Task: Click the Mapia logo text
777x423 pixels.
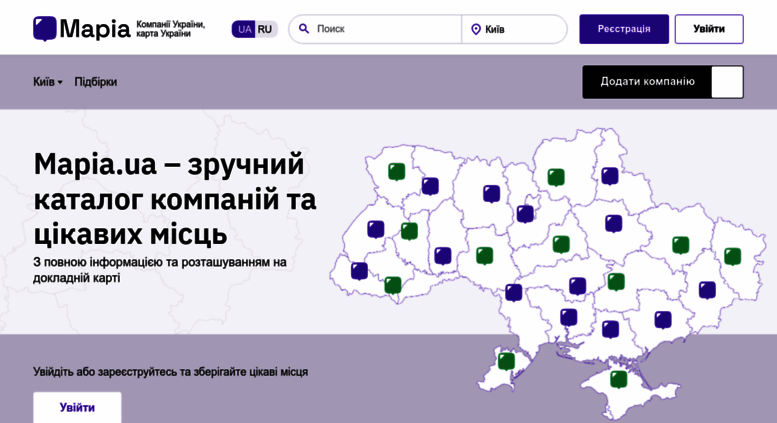Action: pos(95,29)
